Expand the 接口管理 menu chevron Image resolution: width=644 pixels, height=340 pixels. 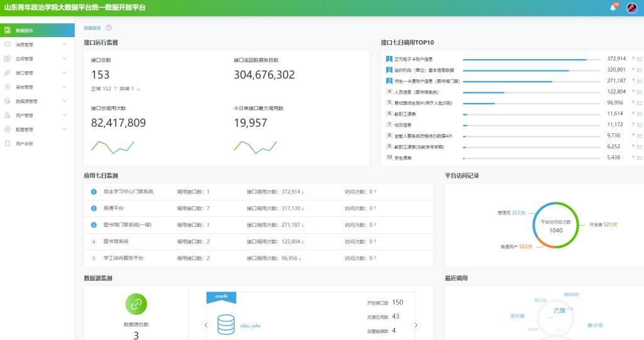[x=64, y=73]
